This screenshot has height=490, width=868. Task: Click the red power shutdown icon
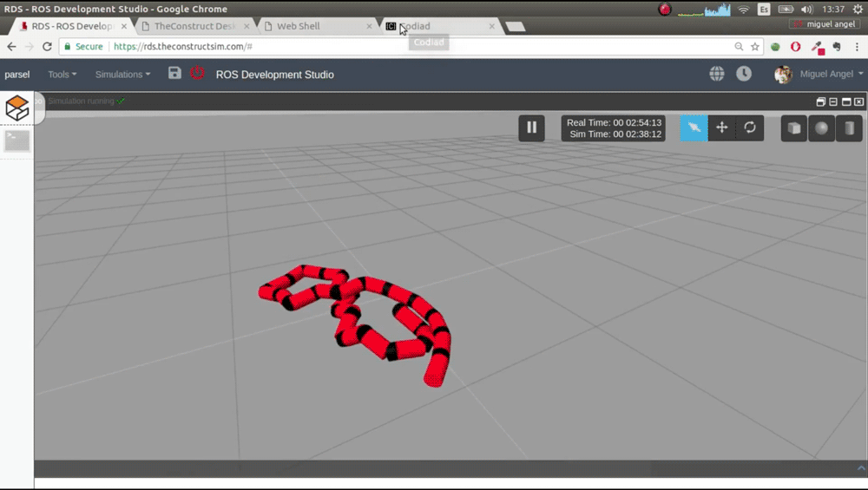coord(197,73)
